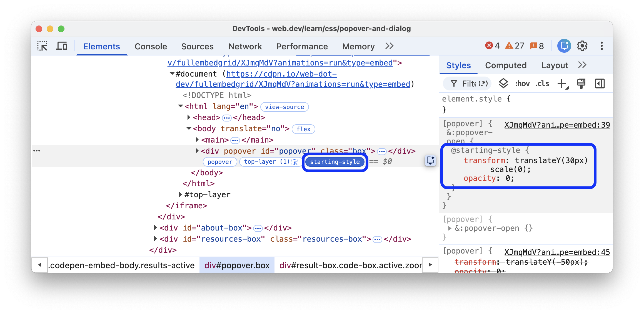Click the Filter styles input field
This screenshot has width=644, height=314.
(x=470, y=83)
